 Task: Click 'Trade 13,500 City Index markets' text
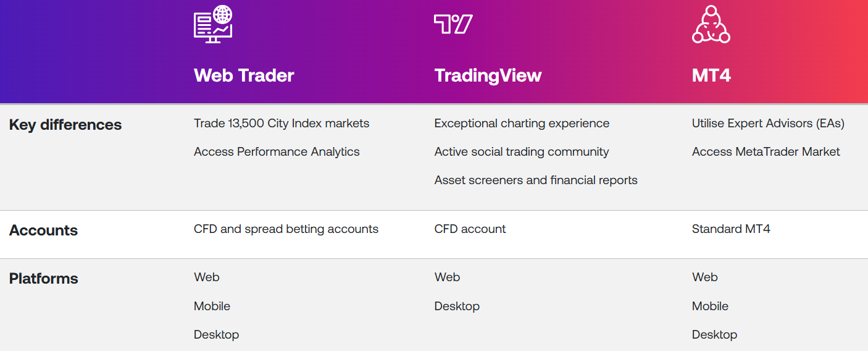coord(282,124)
